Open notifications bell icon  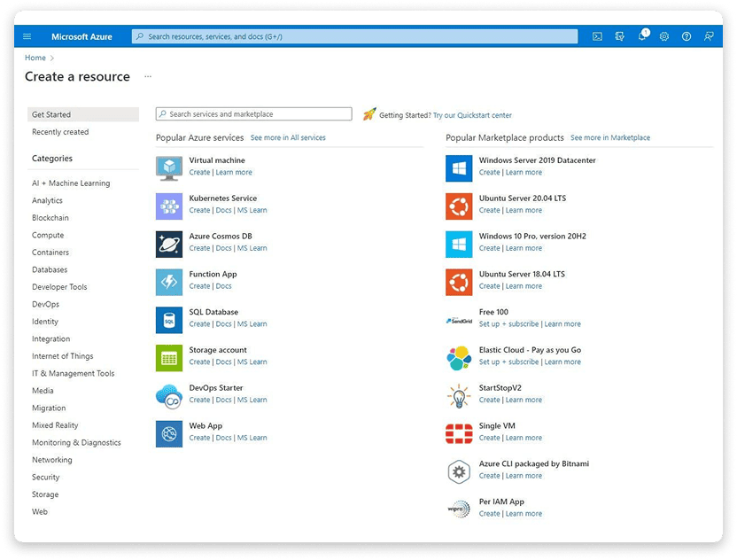642,35
